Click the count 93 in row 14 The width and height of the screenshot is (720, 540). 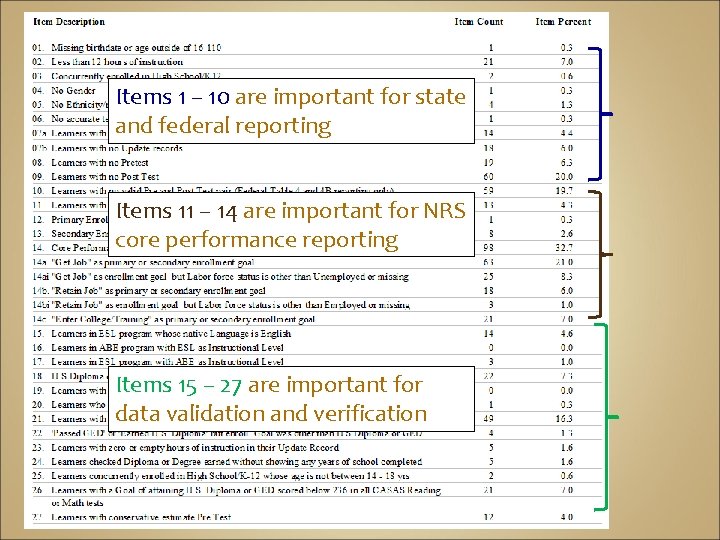pos(489,248)
